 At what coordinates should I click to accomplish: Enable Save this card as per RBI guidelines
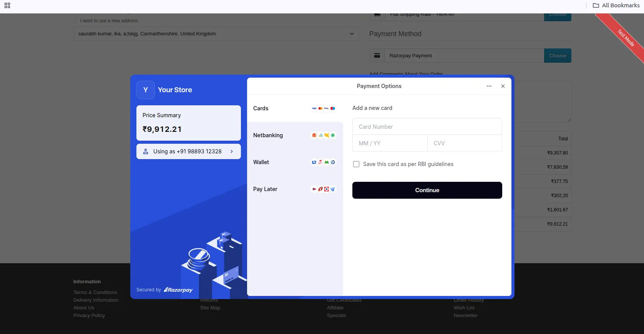pos(356,164)
